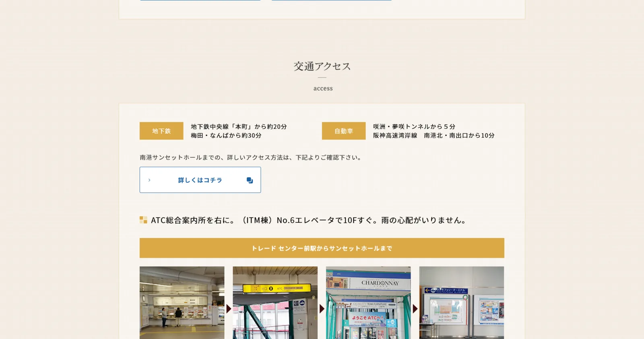Click the arrow after the ticket gate photo

coord(229,309)
